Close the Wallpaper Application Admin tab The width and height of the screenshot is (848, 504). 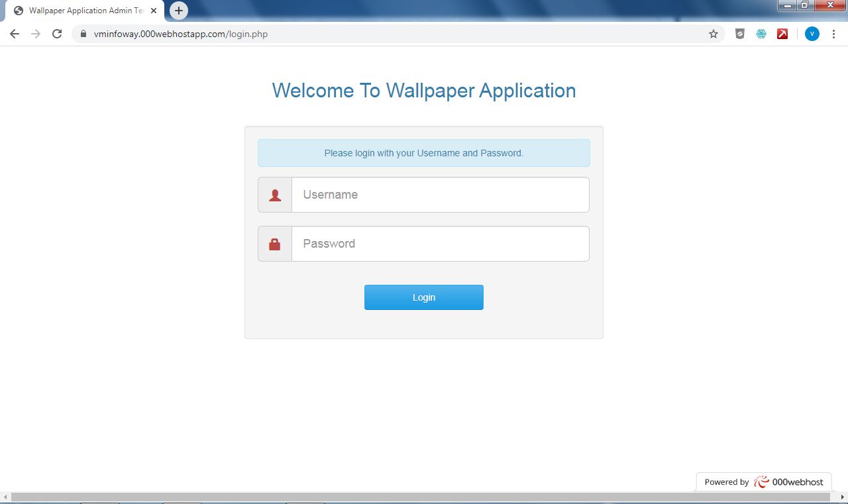point(154,11)
